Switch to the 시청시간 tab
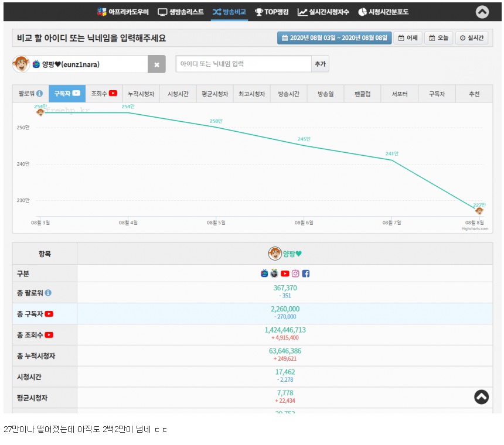The image size is (504, 445). coord(178,94)
